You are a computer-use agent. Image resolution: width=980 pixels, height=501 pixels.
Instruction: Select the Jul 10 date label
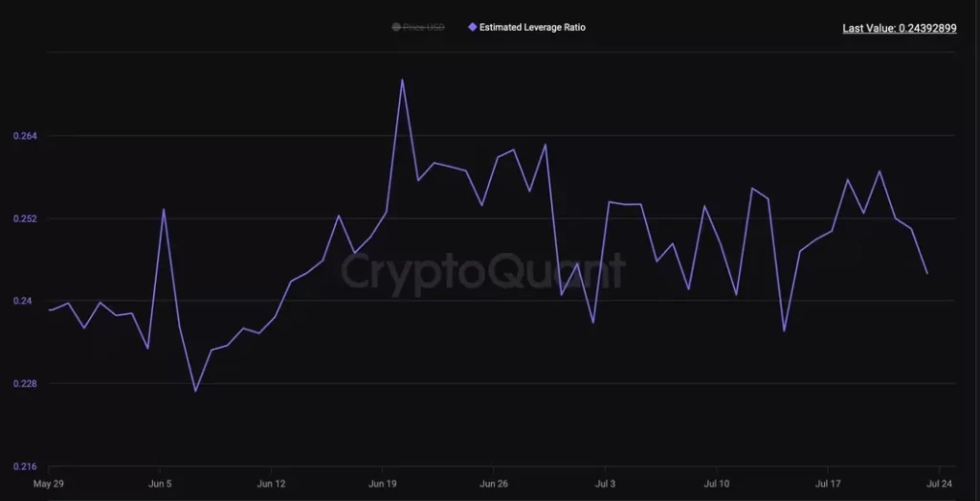pos(716,484)
